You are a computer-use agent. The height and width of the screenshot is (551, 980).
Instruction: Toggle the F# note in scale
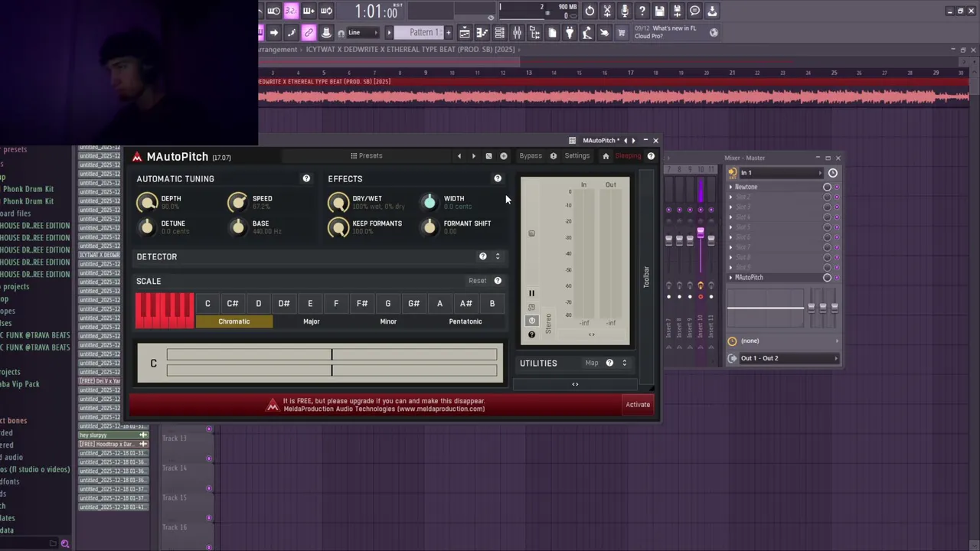coord(362,304)
